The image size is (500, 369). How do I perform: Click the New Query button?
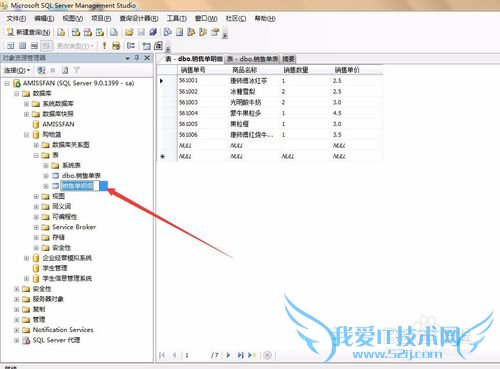point(28,32)
